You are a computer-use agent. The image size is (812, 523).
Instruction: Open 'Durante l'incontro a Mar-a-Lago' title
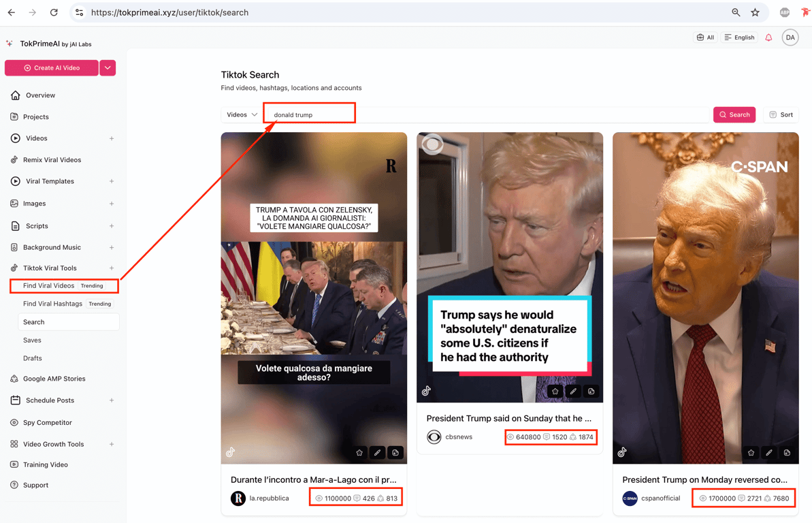[313, 479]
